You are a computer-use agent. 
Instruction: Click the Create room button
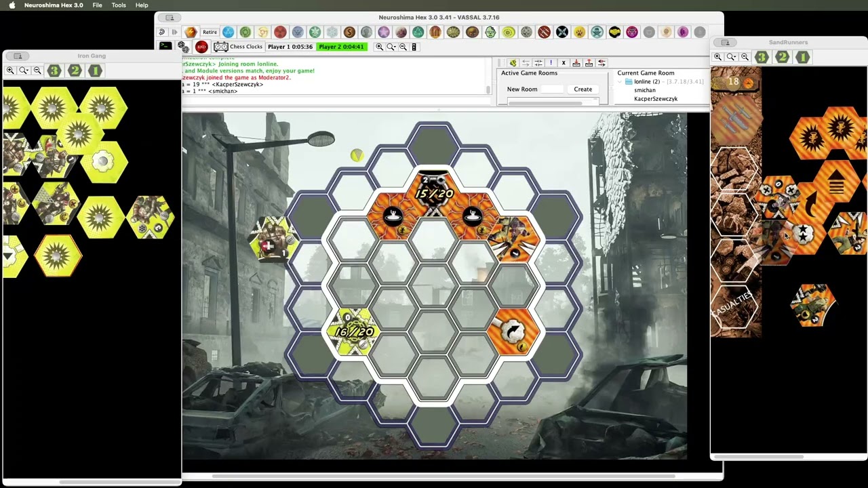(583, 89)
